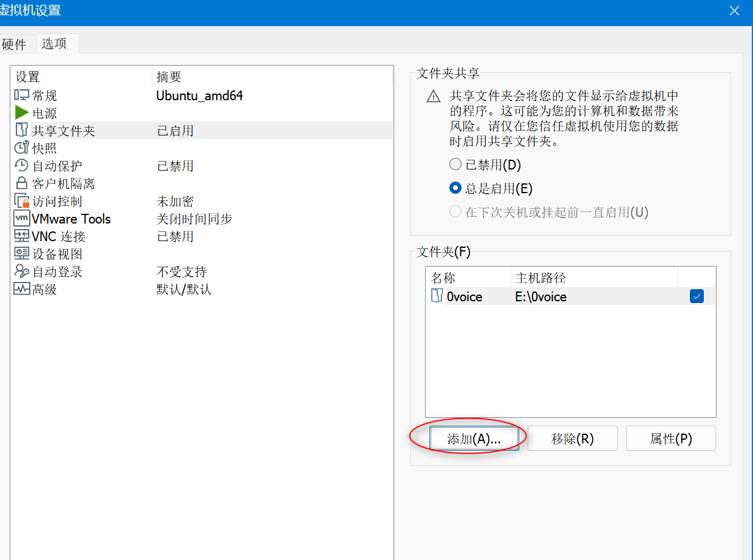Image resolution: width=753 pixels, height=560 pixels.
Task: Select the 高级 settings row
Action: [202, 289]
